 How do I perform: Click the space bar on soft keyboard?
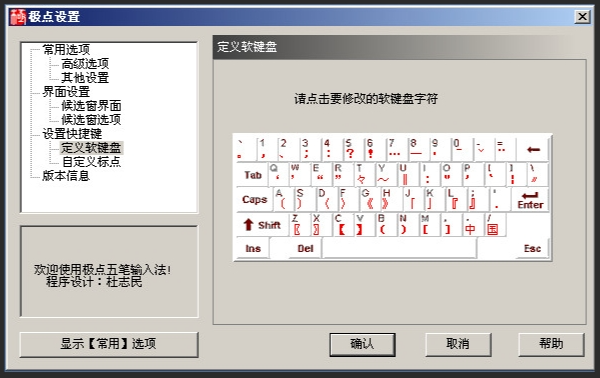[399, 249]
